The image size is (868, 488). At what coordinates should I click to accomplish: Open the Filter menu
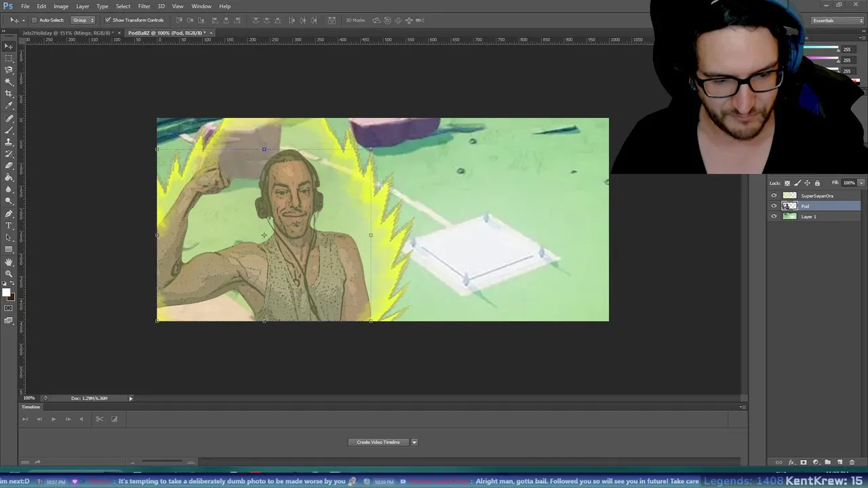(144, 6)
